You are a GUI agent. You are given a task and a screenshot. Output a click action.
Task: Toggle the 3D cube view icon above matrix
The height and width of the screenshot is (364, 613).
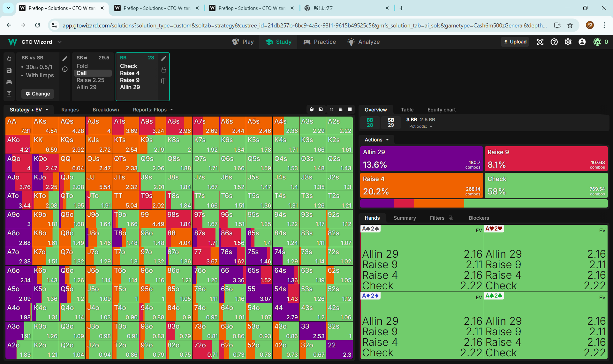point(312,110)
